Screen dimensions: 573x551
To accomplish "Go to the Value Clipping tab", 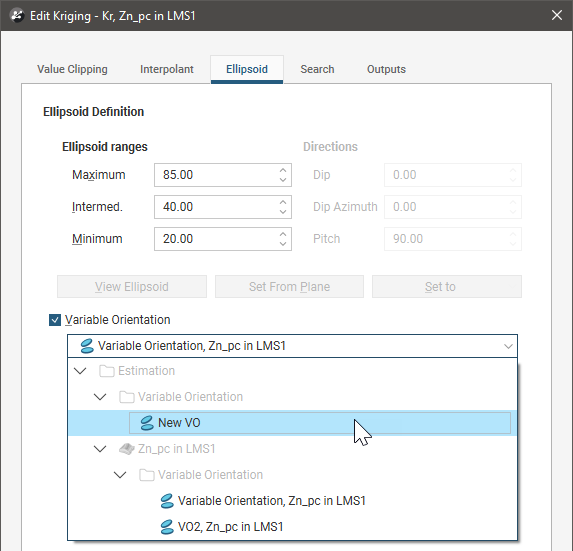I will [72, 69].
